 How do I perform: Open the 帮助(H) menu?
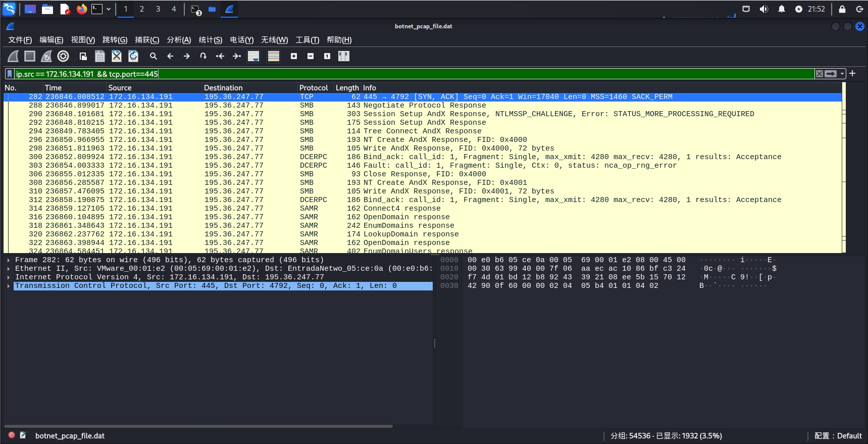tap(339, 40)
